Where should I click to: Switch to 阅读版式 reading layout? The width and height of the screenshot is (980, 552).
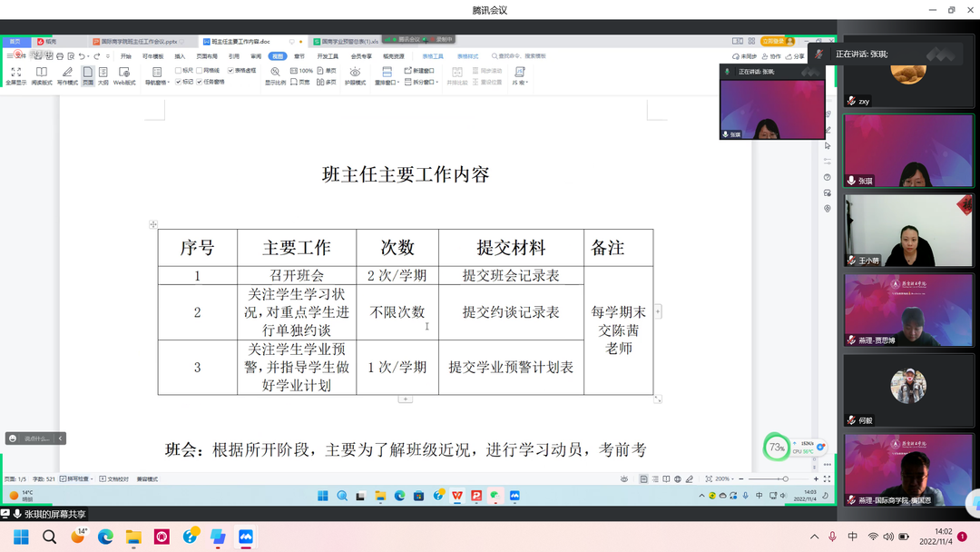coord(42,72)
